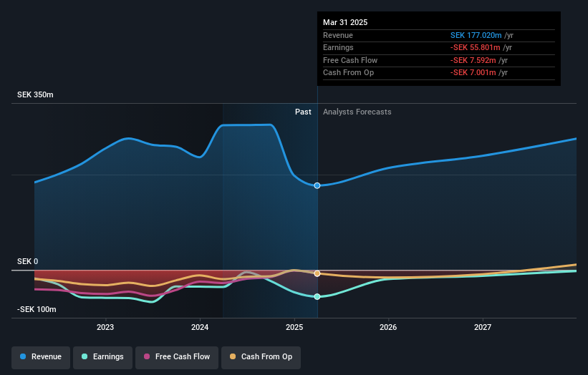Viewport: 588px width, 375px height.
Task: Toggle the Free Cash Flow legend button
Action: 177,357
